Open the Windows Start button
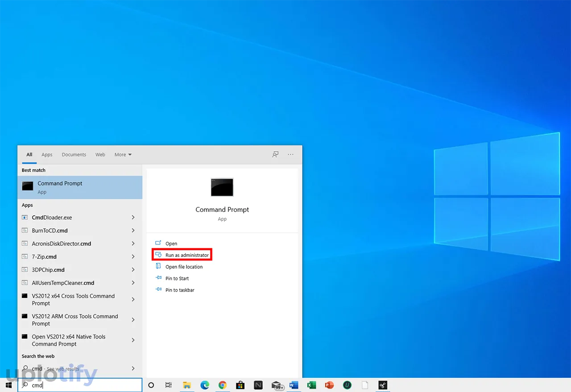The image size is (571, 392). pyautogui.click(x=8, y=385)
